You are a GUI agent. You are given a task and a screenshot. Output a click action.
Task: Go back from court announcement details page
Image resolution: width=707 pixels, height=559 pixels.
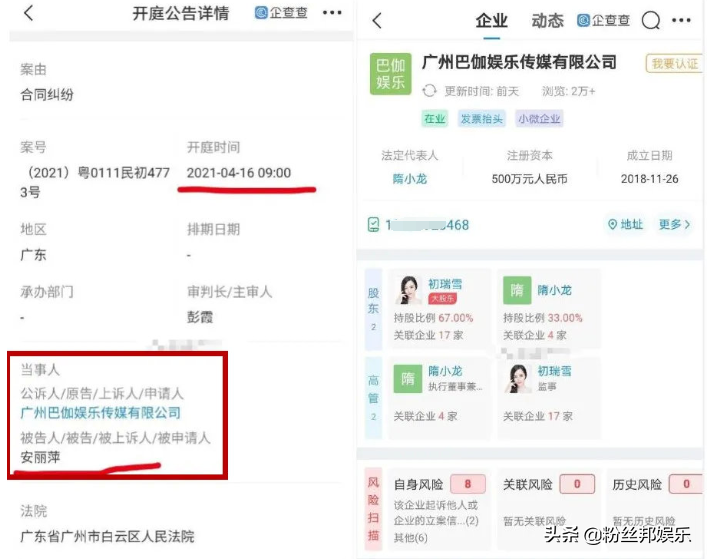pos(28,13)
